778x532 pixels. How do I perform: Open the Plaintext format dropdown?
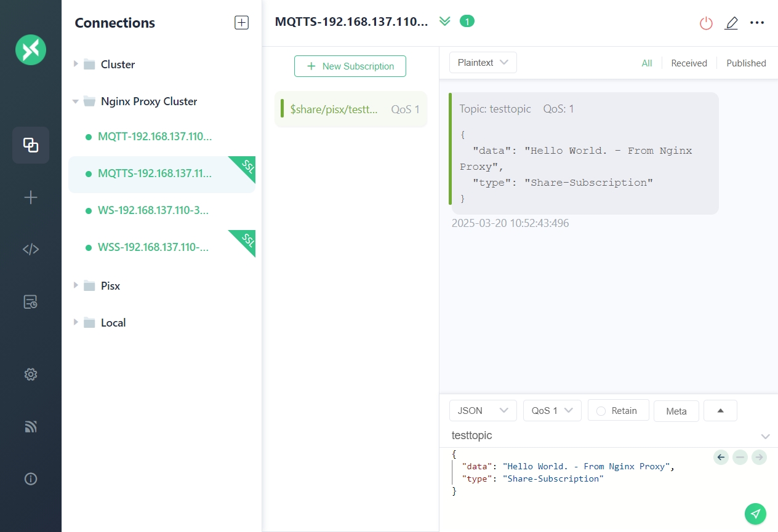pyautogui.click(x=483, y=63)
